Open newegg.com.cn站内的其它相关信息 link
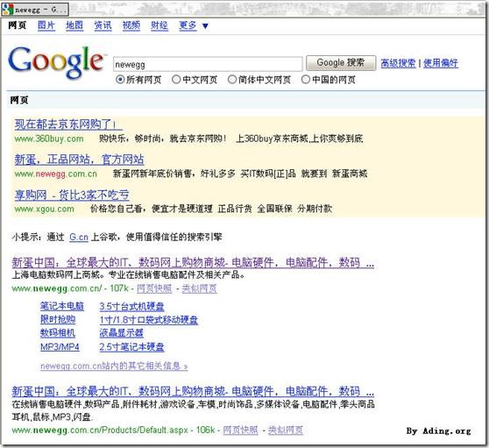This screenshot has height=448, width=489. coord(114,366)
